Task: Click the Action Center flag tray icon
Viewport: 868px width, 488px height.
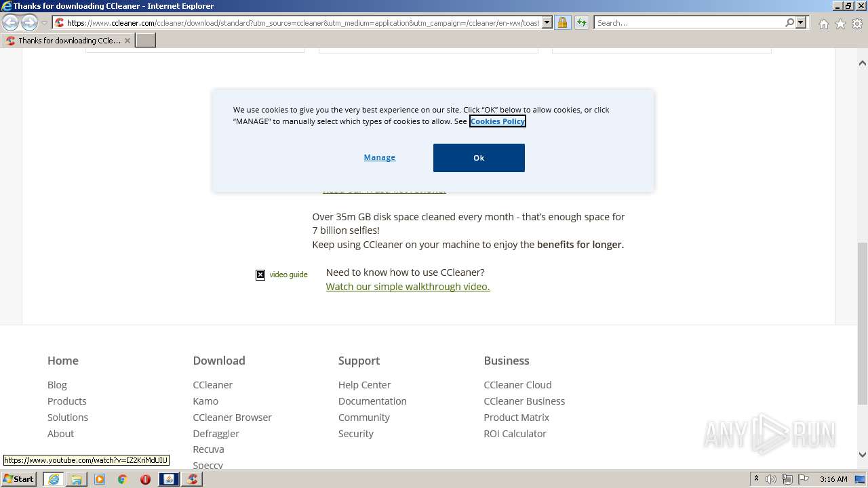Action: click(804, 479)
